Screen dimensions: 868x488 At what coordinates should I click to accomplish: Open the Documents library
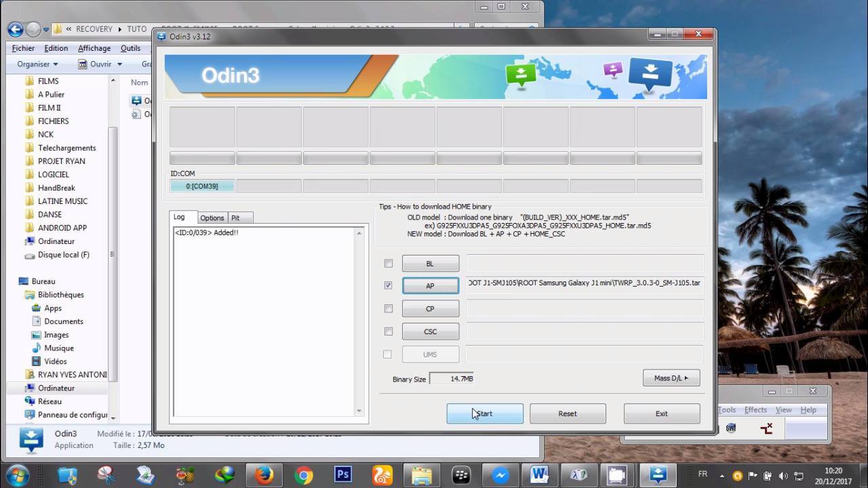tap(64, 321)
